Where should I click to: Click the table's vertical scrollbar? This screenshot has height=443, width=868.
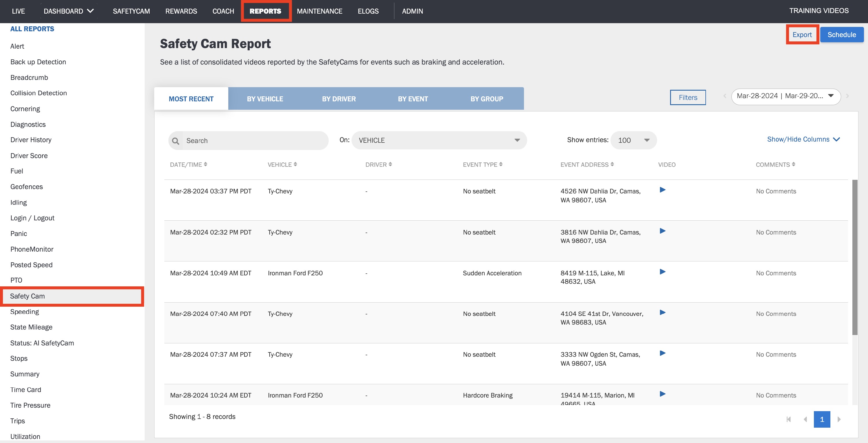pos(855,258)
